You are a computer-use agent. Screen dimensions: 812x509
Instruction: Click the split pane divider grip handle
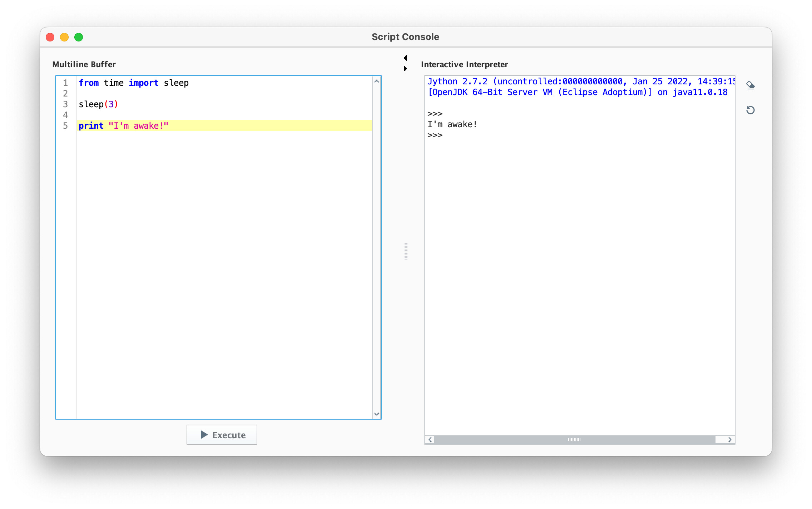tap(406, 251)
